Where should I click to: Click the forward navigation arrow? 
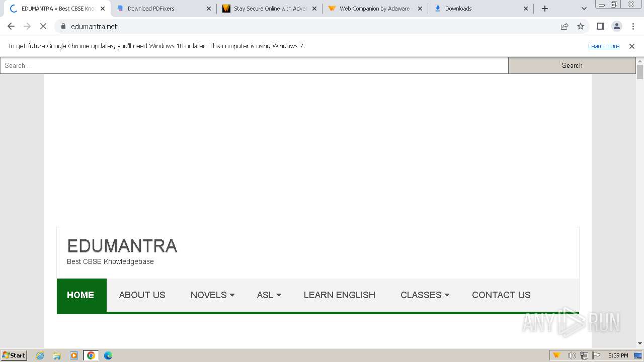(x=27, y=26)
